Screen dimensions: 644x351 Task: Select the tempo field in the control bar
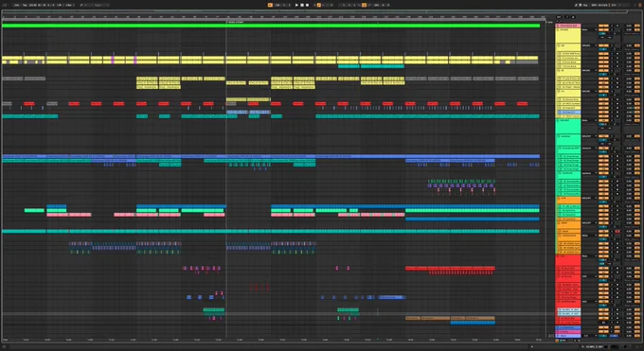[32, 5]
